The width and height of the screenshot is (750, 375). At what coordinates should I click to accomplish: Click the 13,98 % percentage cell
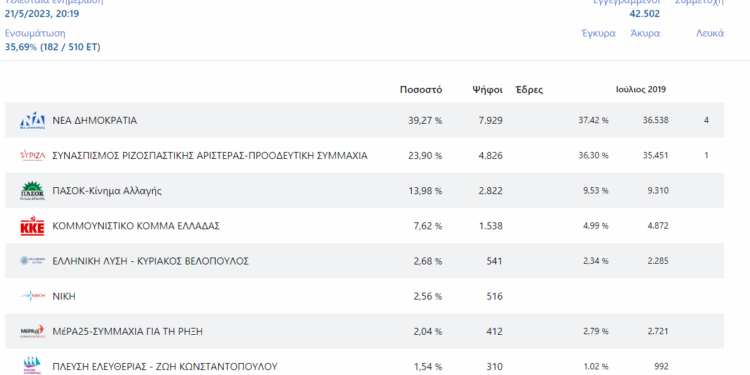(425, 191)
